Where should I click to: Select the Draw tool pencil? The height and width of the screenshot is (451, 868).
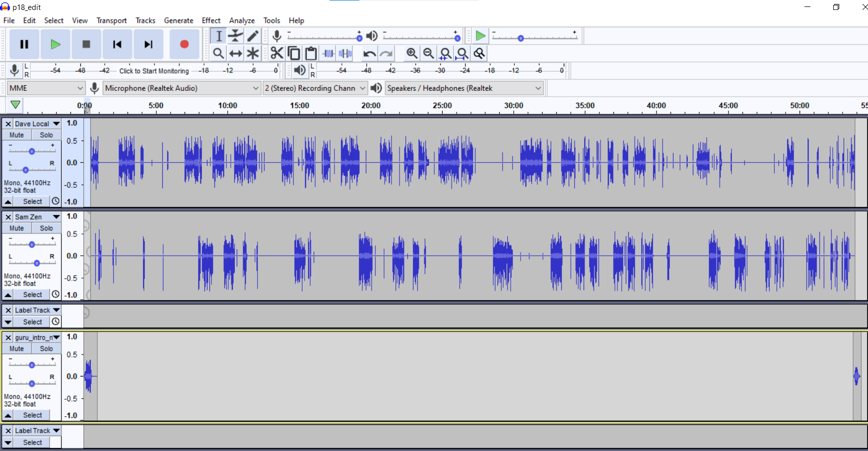252,35
